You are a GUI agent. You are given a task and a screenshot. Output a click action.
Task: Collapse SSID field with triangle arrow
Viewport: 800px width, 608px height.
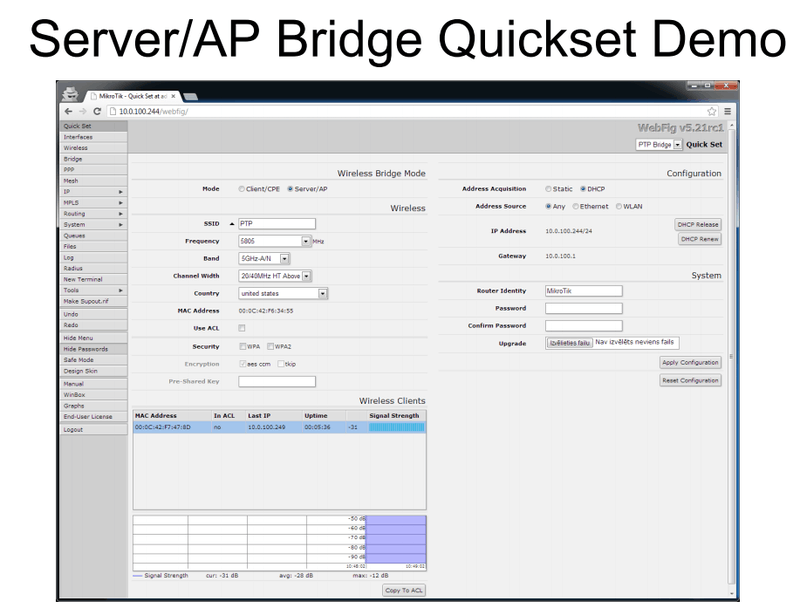(x=232, y=224)
